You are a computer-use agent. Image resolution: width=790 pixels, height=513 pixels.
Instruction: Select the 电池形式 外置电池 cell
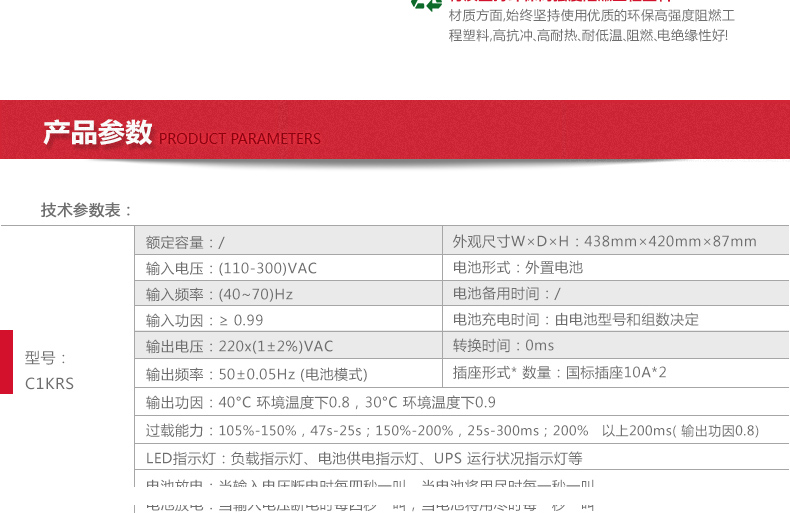click(x=616, y=268)
